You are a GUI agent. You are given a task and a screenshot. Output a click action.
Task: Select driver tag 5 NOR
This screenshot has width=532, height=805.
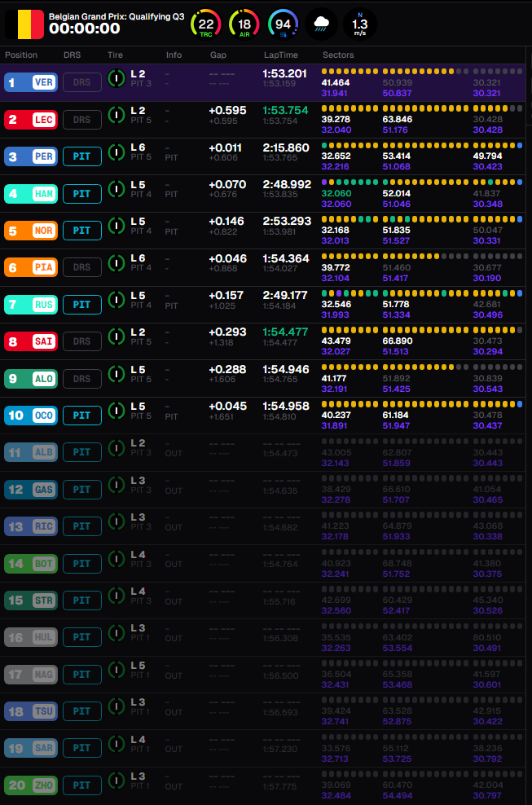31,231
